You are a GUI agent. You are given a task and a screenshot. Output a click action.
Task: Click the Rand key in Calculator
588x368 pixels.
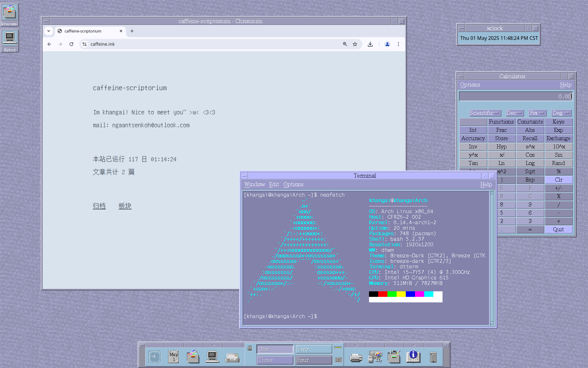[x=558, y=163]
